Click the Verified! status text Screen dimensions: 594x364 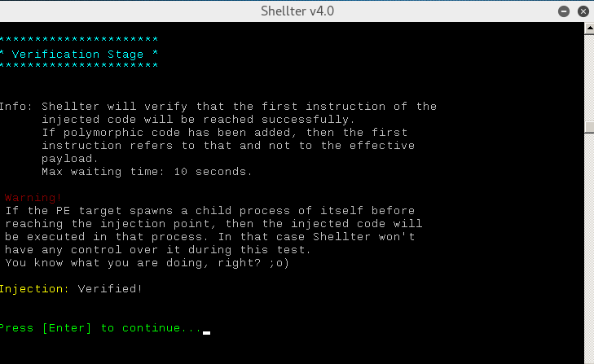pos(110,289)
